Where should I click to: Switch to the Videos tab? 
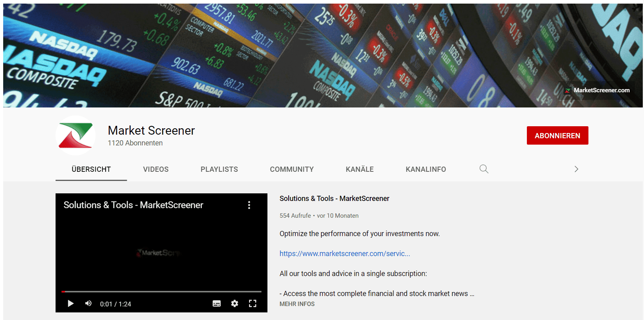(x=156, y=169)
